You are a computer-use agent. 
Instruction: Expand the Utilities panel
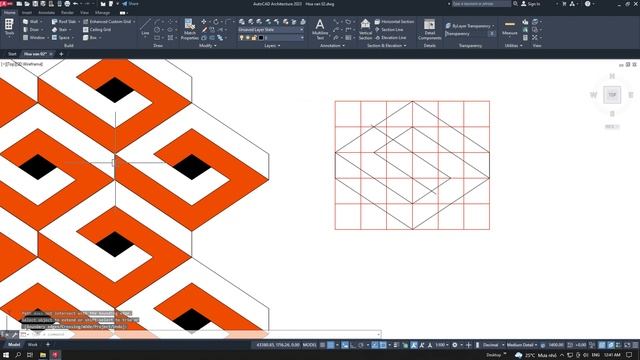[513, 46]
